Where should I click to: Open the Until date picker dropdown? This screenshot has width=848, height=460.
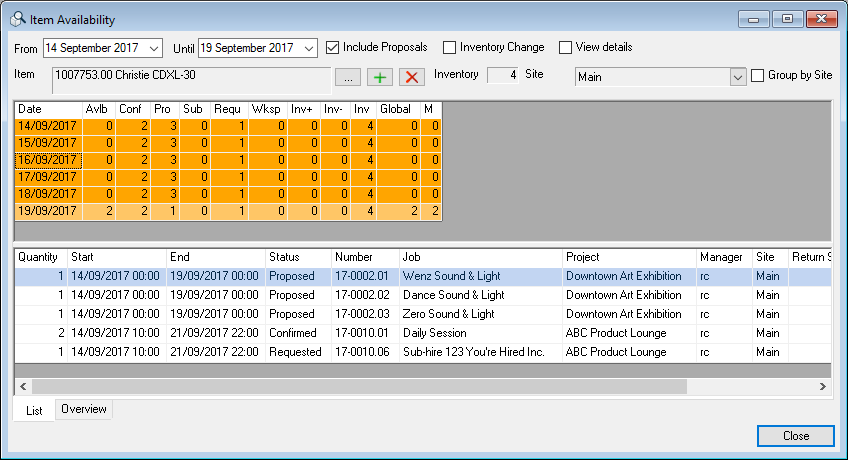(x=308, y=48)
